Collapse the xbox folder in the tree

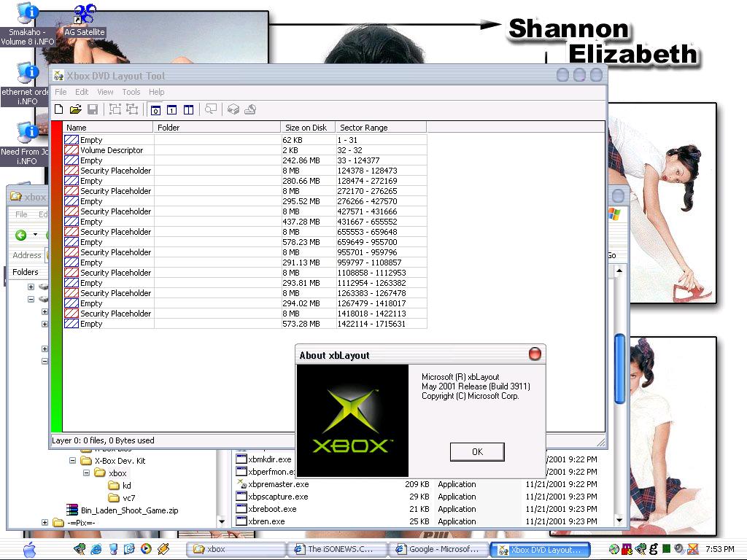86,472
